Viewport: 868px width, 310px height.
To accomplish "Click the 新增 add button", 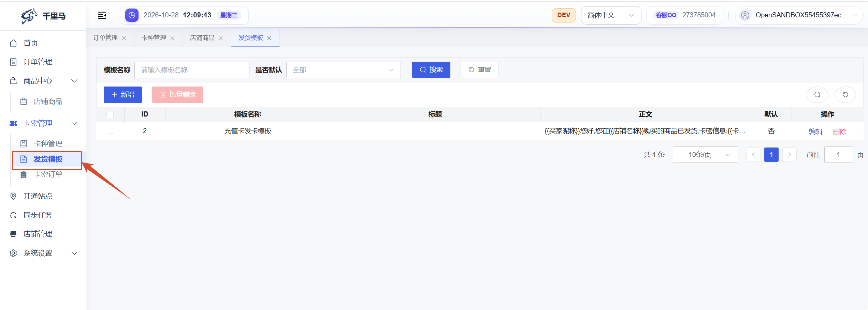I will point(123,95).
